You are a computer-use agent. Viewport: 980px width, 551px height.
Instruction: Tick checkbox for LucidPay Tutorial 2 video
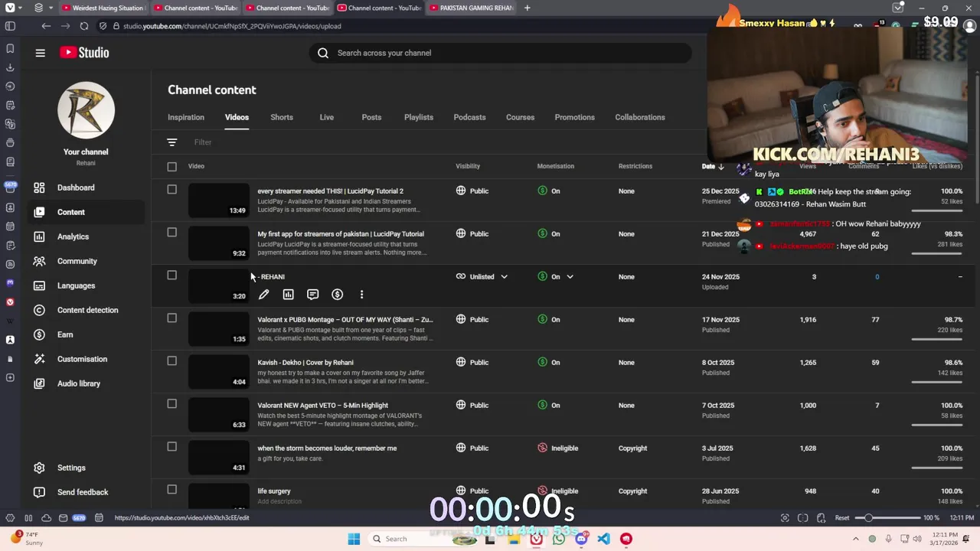pos(172,190)
